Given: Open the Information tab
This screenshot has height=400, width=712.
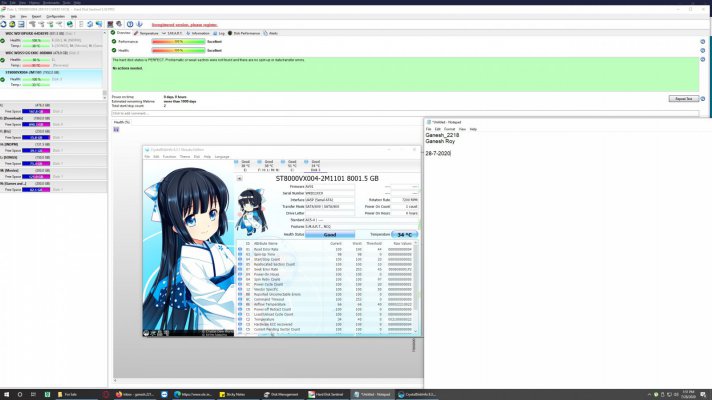Looking at the screenshot, I should 198,33.
